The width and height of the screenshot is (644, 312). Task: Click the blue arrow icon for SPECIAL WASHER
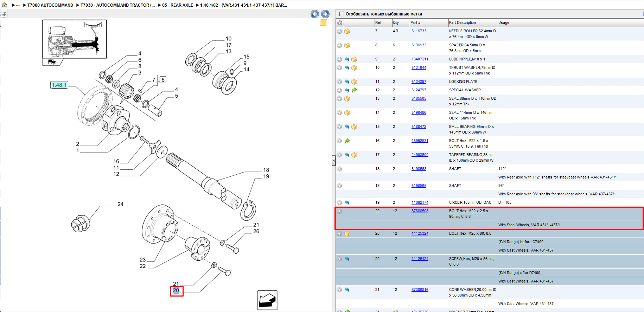tap(347, 90)
